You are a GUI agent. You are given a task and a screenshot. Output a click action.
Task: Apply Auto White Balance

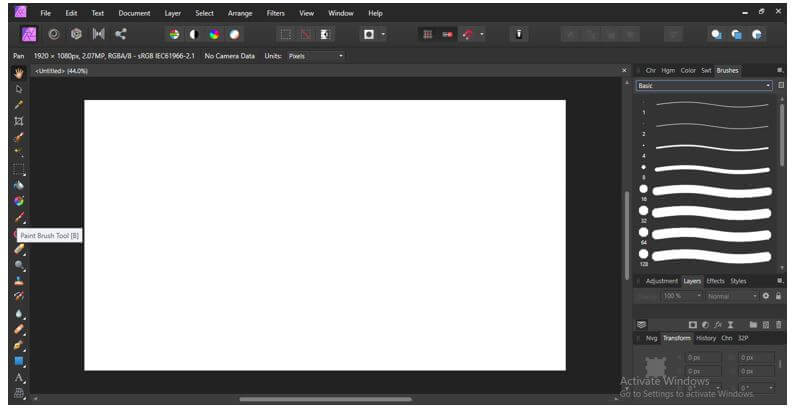tap(234, 34)
